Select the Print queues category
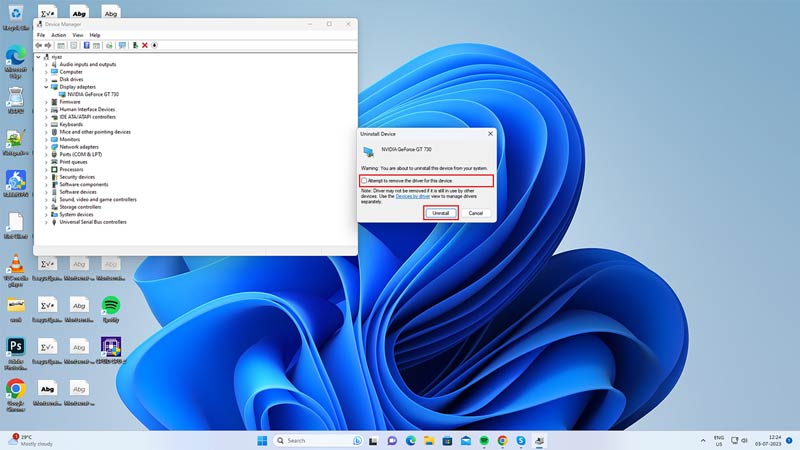 point(73,162)
